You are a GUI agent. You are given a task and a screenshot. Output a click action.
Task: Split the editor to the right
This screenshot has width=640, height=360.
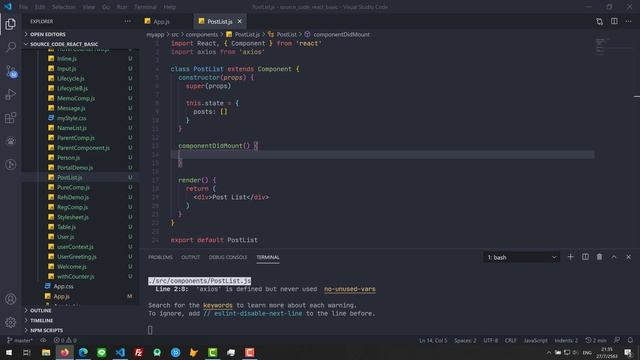[614, 21]
